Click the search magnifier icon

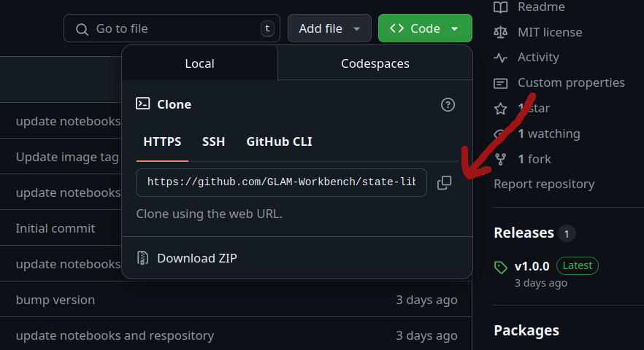82,29
